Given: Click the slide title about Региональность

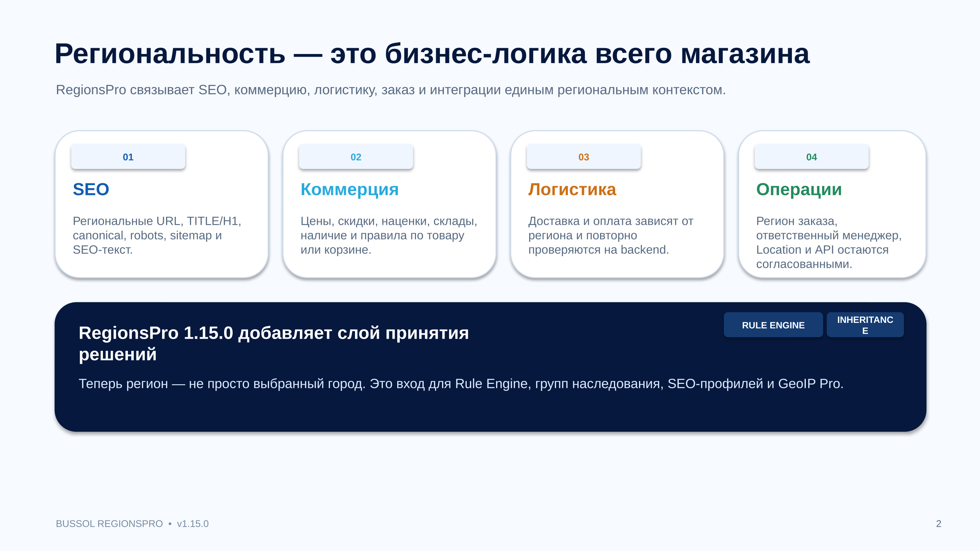Looking at the screenshot, I should [x=432, y=54].
